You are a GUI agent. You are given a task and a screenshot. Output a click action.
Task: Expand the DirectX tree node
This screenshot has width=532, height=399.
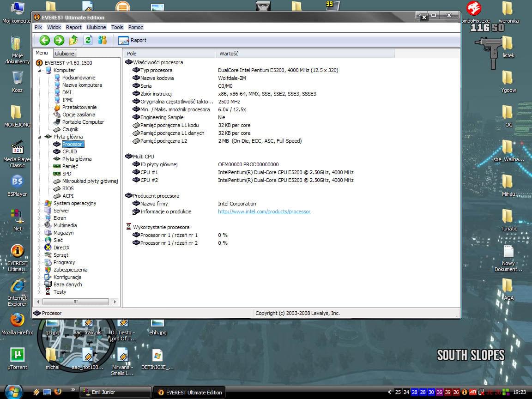[39, 248]
